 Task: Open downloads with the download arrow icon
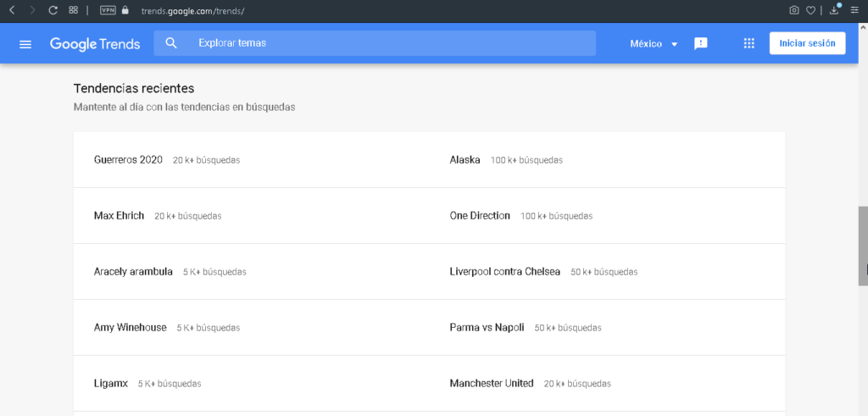click(834, 10)
